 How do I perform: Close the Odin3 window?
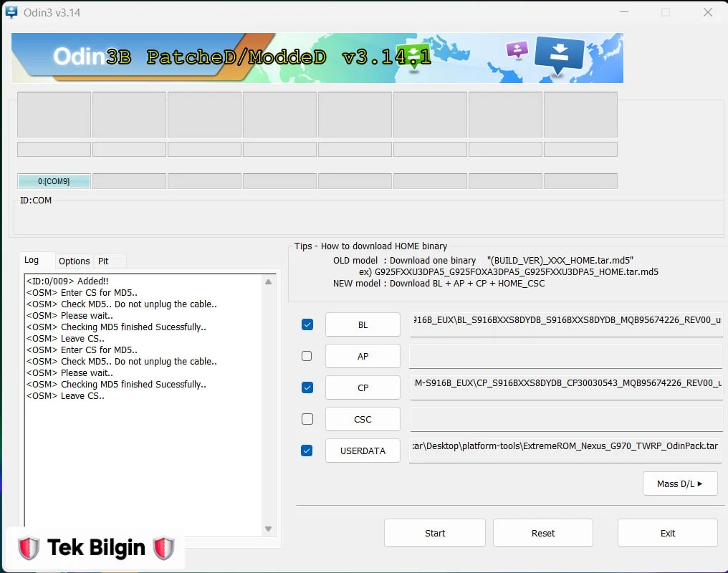pyautogui.click(x=707, y=12)
